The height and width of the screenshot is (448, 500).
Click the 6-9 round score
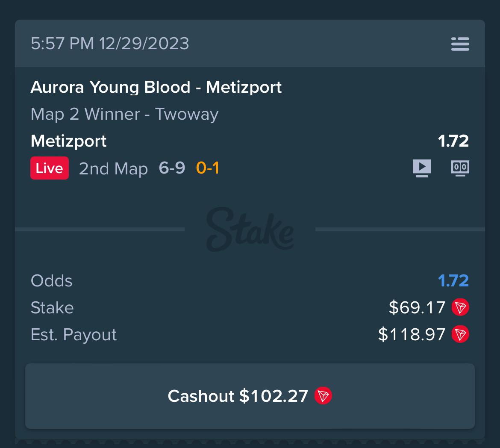[172, 168]
